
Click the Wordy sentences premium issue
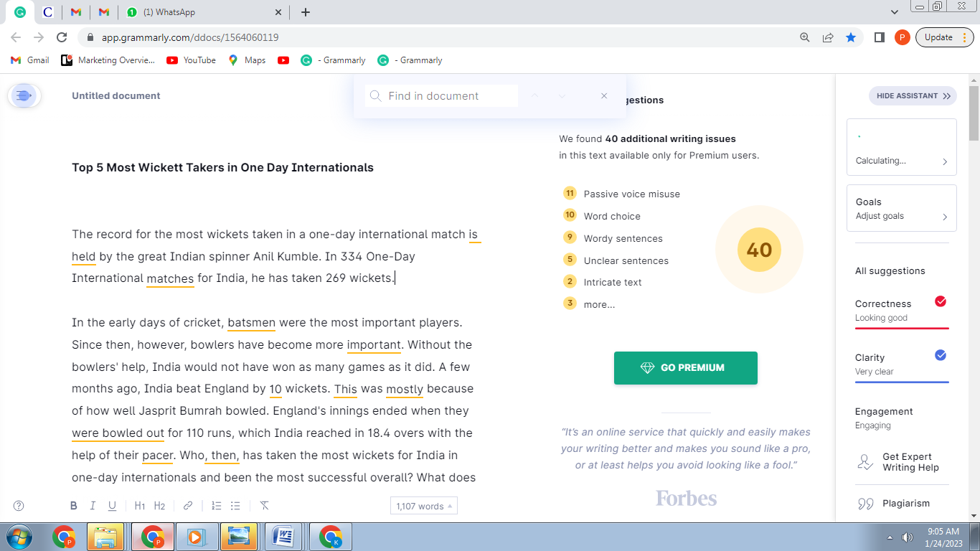[x=614, y=238]
